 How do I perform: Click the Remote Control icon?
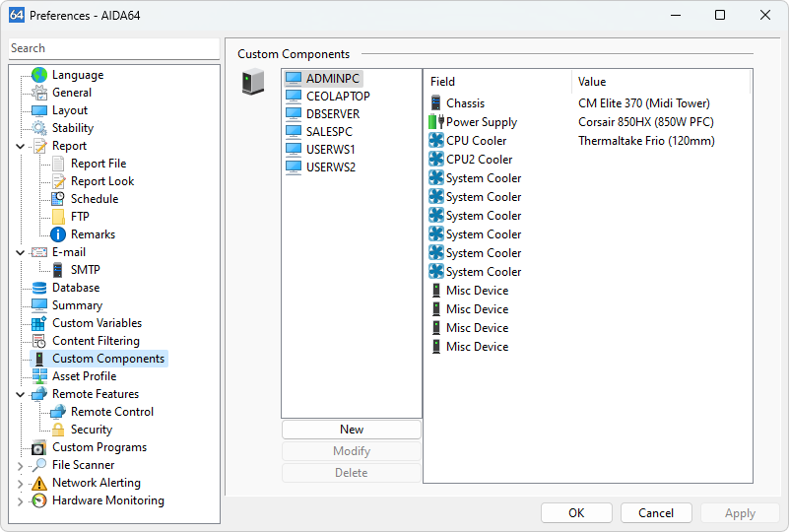click(x=58, y=412)
